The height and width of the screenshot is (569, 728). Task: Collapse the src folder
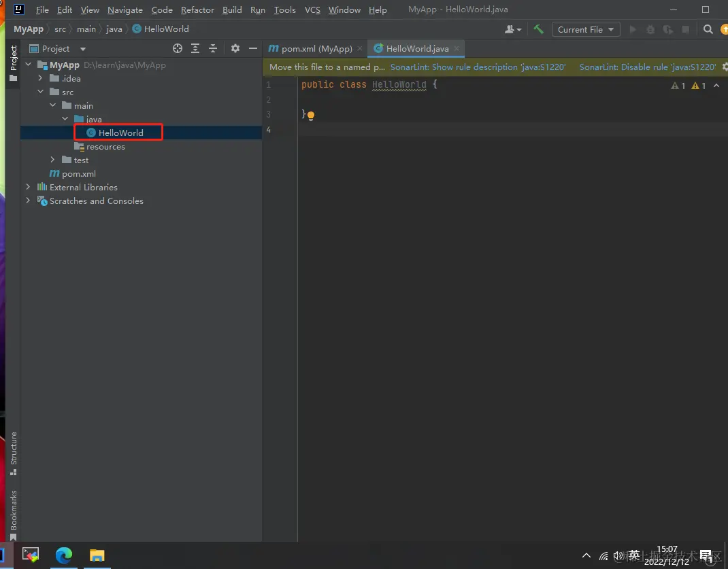40,92
